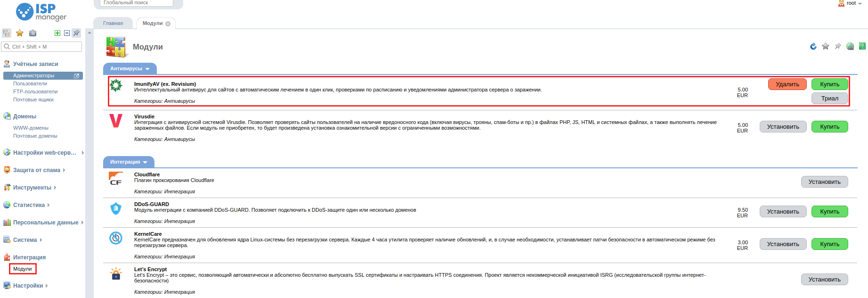Click the menu search field Ctrl + Shift + M

[42, 47]
